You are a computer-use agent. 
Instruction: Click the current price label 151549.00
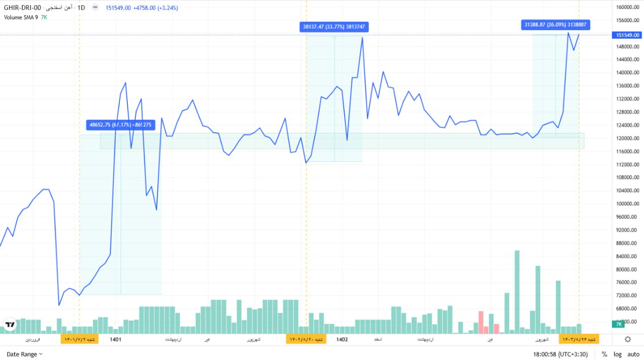click(627, 35)
